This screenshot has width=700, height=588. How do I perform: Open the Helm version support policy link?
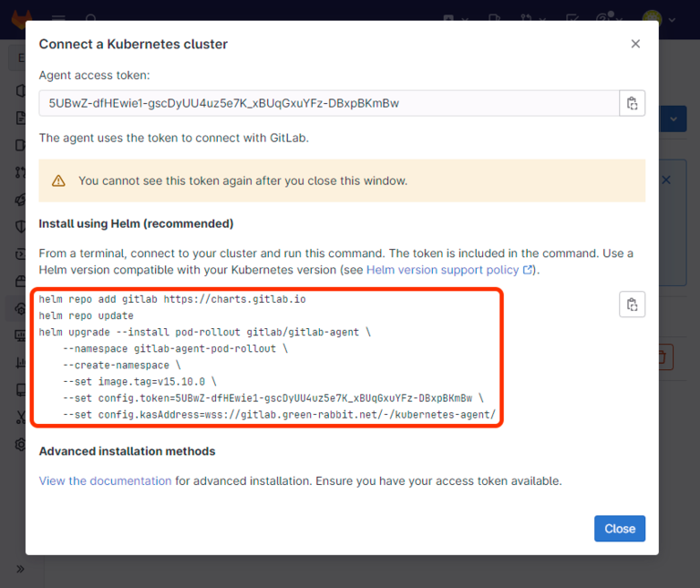click(x=449, y=270)
